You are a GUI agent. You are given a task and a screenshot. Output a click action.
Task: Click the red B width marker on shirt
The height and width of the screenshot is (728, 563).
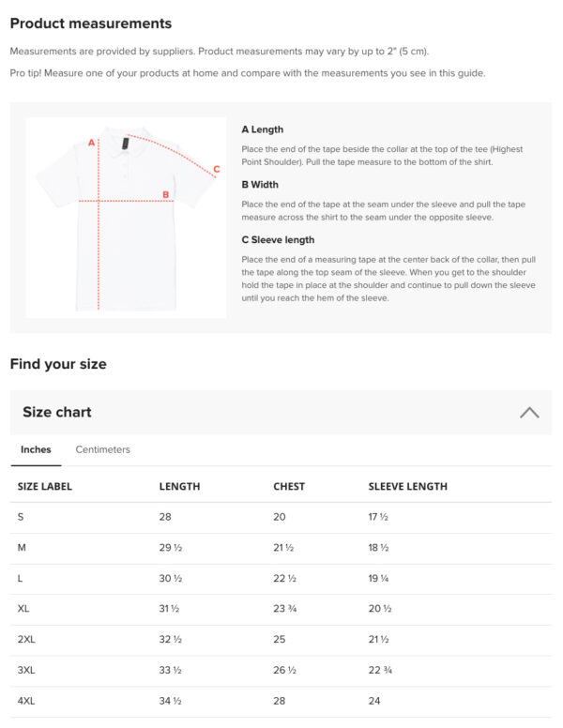[x=165, y=195]
